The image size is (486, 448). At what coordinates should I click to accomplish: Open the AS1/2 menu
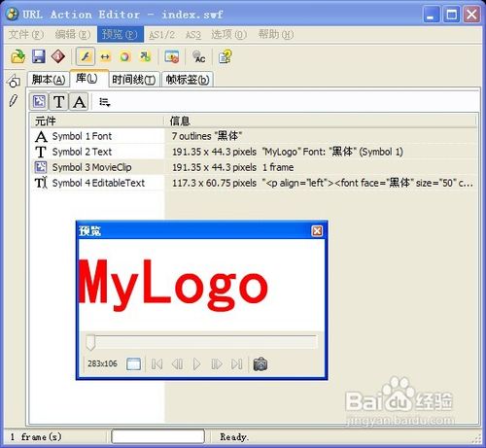[161, 34]
